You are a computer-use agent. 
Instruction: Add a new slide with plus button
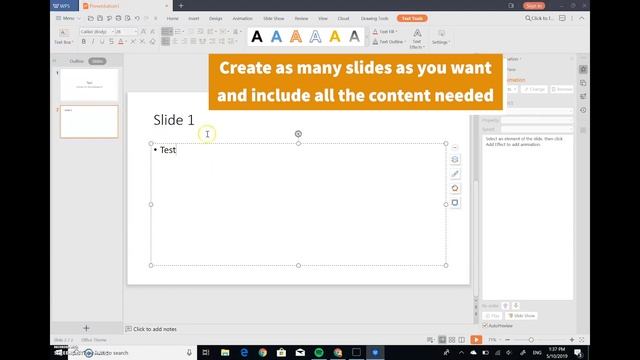[86, 328]
